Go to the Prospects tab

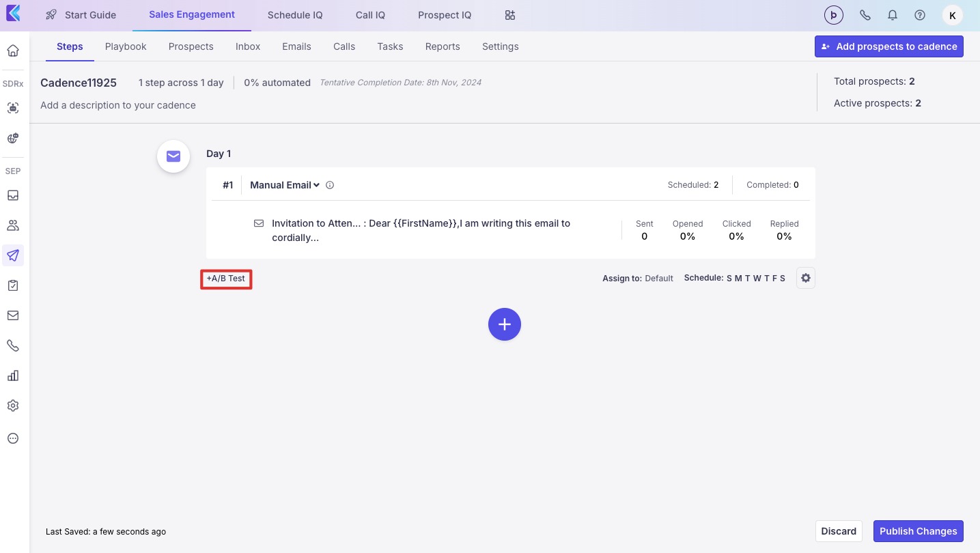(191, 46)
